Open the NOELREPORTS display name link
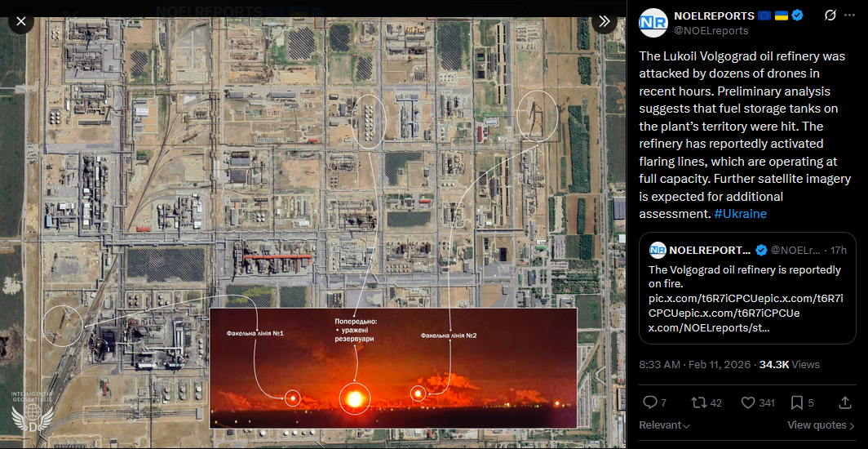 (714, 16)
